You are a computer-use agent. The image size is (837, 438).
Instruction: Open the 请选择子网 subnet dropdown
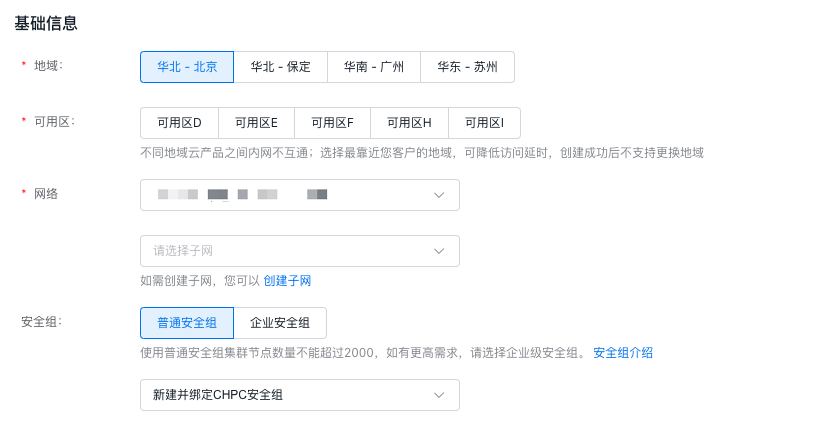pyautogui.click(x=290, y=251)
